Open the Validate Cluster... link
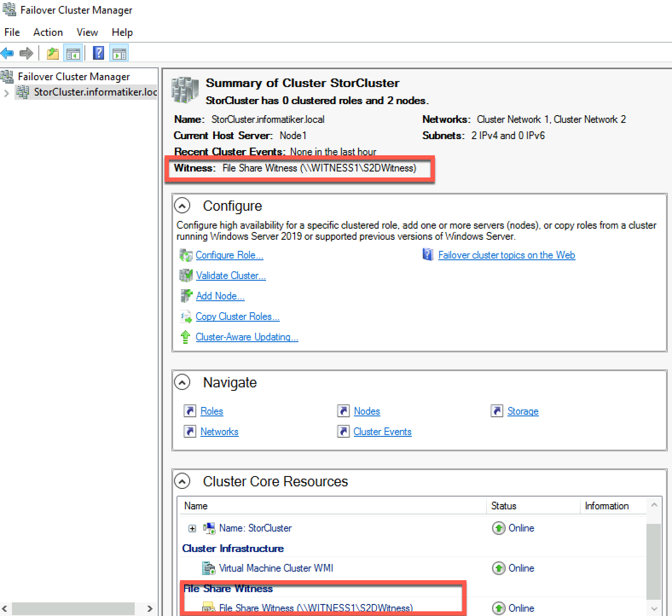 point(231,276)
